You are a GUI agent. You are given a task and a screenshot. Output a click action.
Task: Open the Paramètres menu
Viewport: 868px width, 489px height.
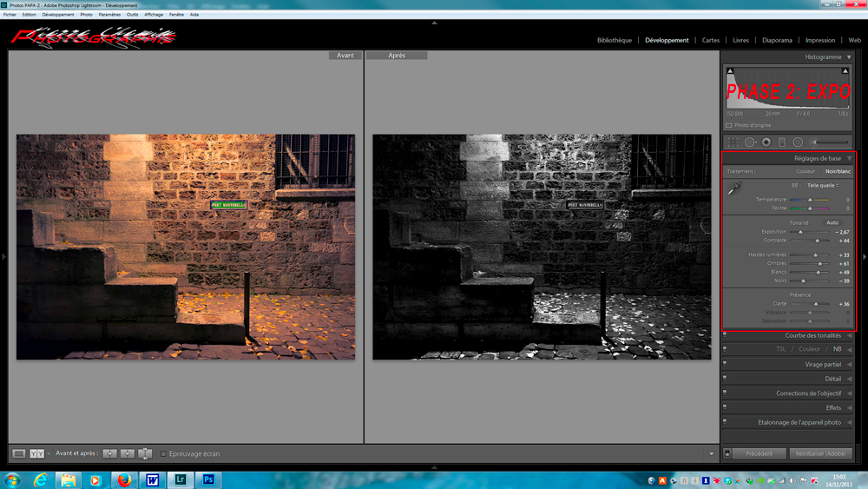click(x=109, y=15)
